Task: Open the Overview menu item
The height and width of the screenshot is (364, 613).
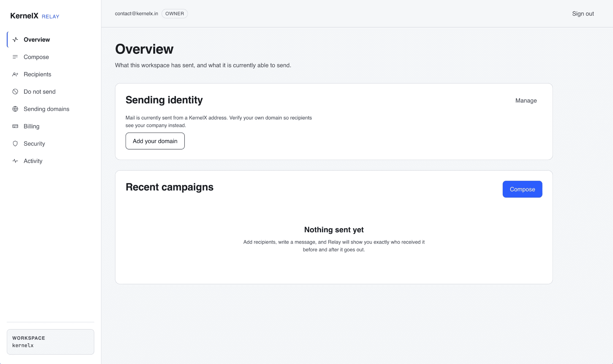Action: pos(51,40)
